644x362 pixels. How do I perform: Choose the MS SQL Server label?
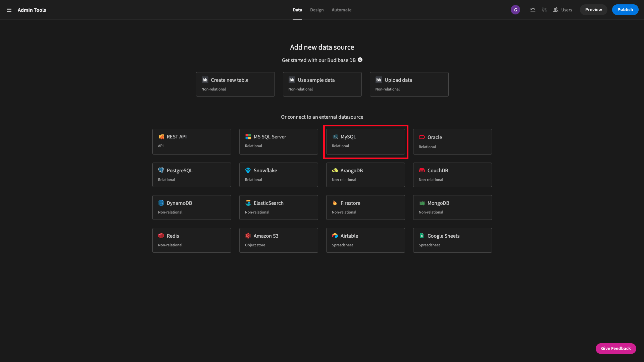point(270,137)
